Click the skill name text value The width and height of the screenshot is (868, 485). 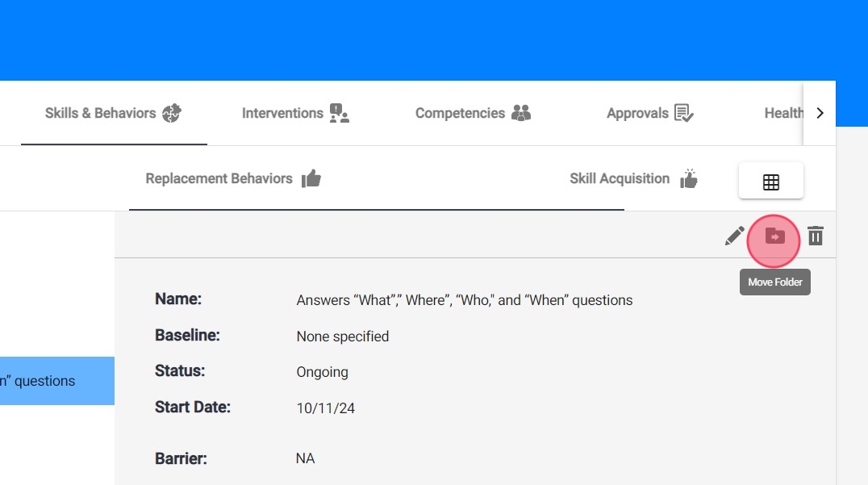pyautogui.click(x=464, y=300)
